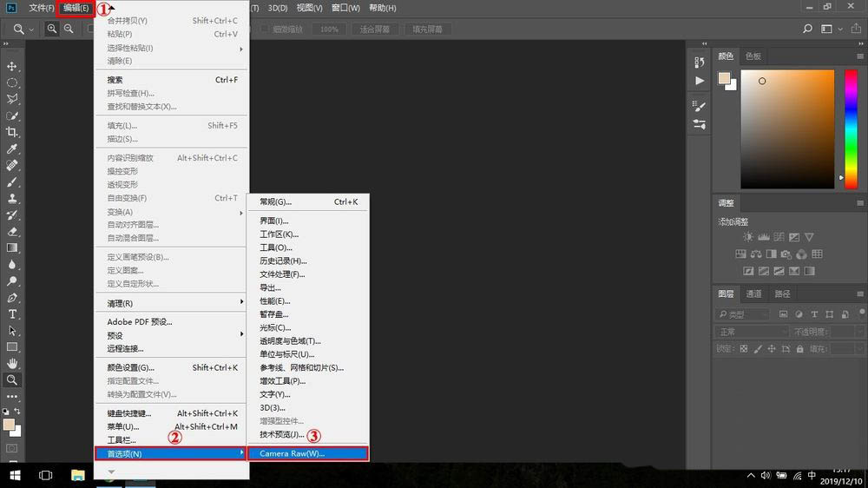Screen dimensions: 868x488
Task: Select the Brush tool
Action: click(11, 182)
